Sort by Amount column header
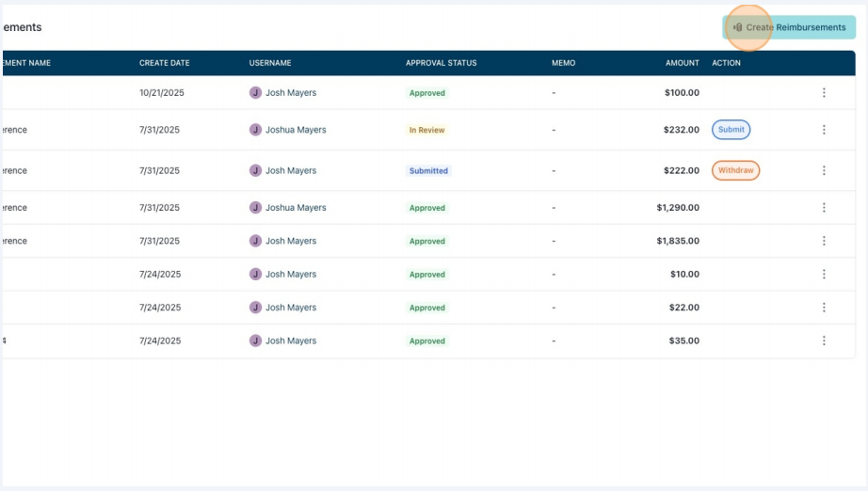Image resolution: width=868 pixels, height=491 pixels. point(682,63)
